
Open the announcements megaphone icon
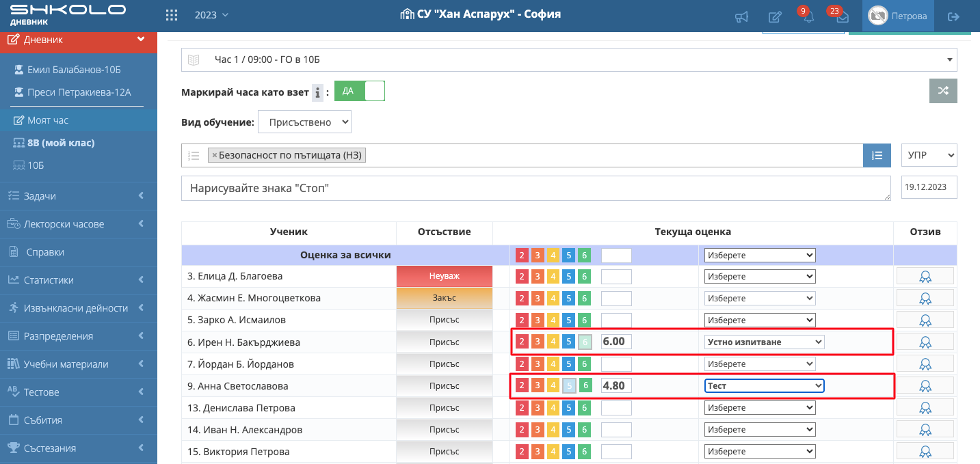click(741, 17)
